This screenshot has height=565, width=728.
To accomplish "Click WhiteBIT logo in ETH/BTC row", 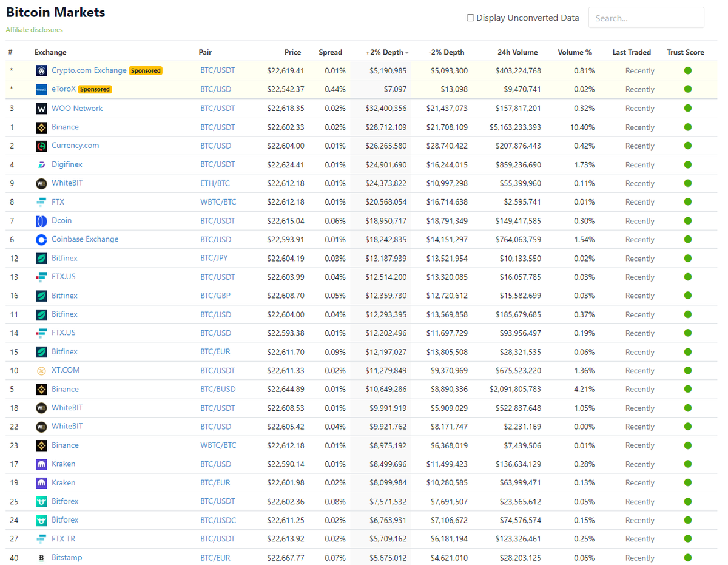I will tap(41, 184).
